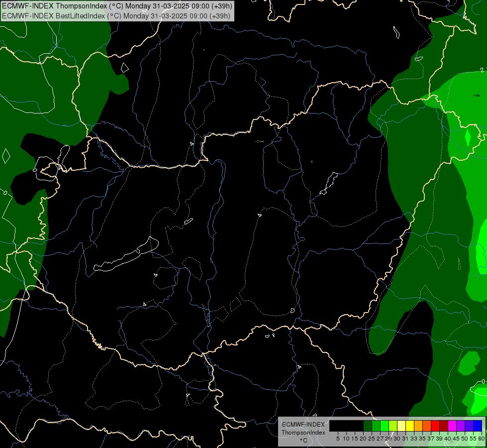Click the legend tick label 60
Screen dimensions: 487x448
pos(482,439)
